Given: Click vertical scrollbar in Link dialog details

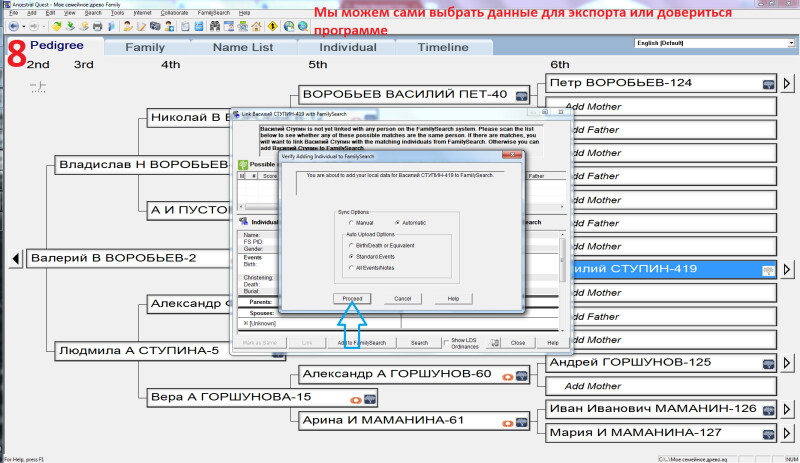Looking at the screenshot, I should 562,281.
